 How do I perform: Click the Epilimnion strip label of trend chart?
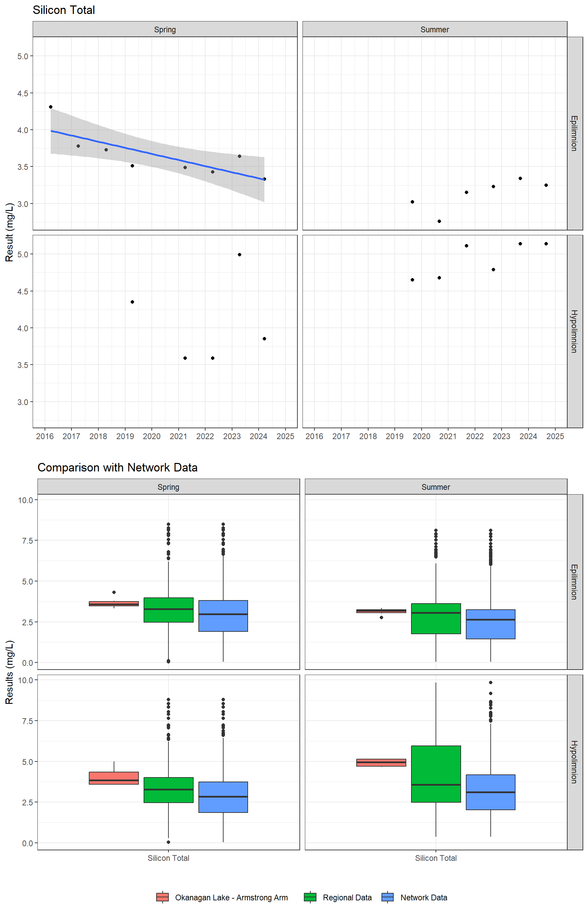pyautogui.click(x=575, y=133)
